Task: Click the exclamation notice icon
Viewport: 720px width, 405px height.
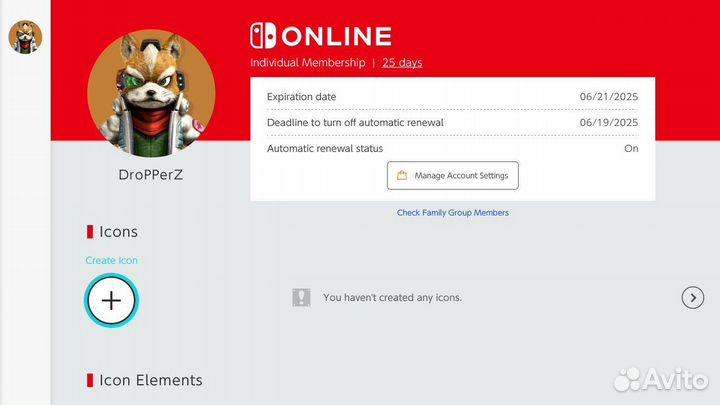Action: click(x=301, y=297)
